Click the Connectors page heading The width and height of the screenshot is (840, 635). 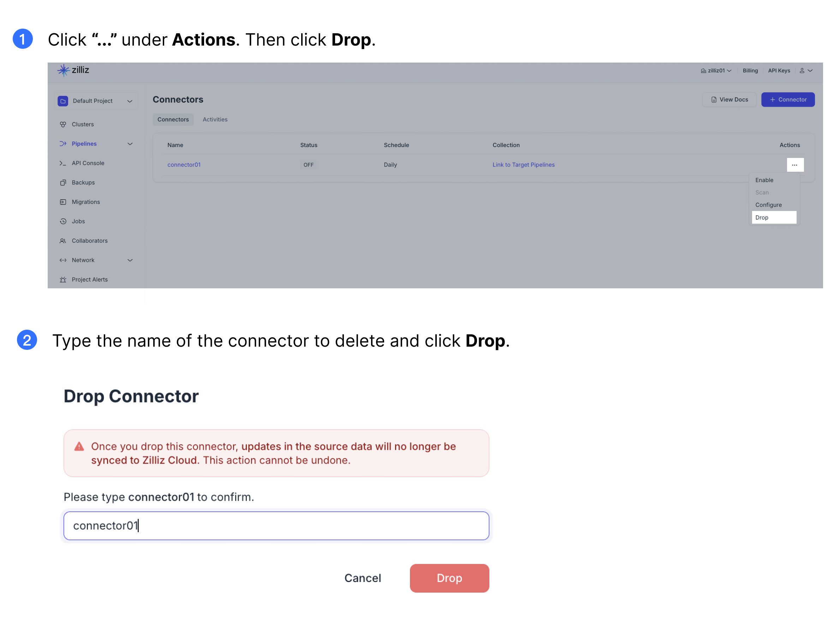(178, 100)
